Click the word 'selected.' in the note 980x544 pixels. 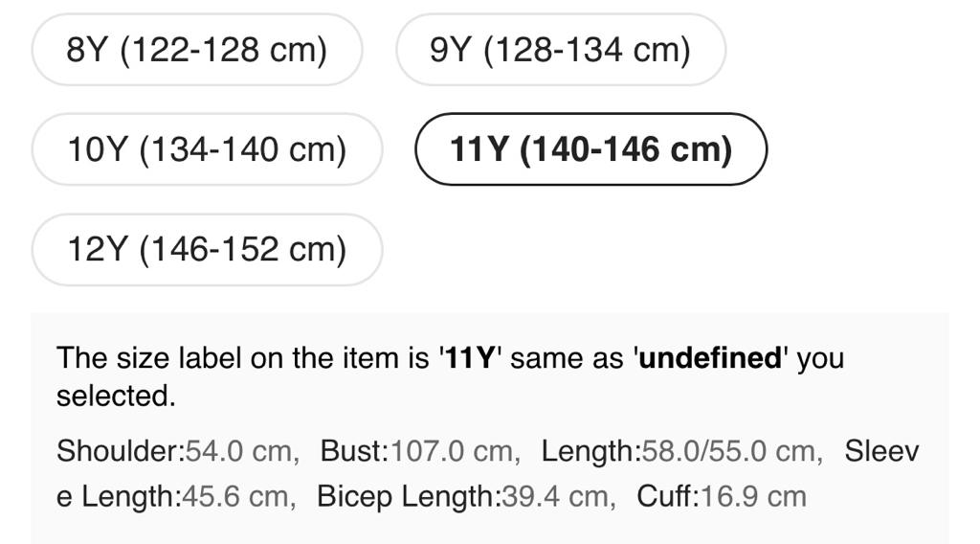[116, 397]
